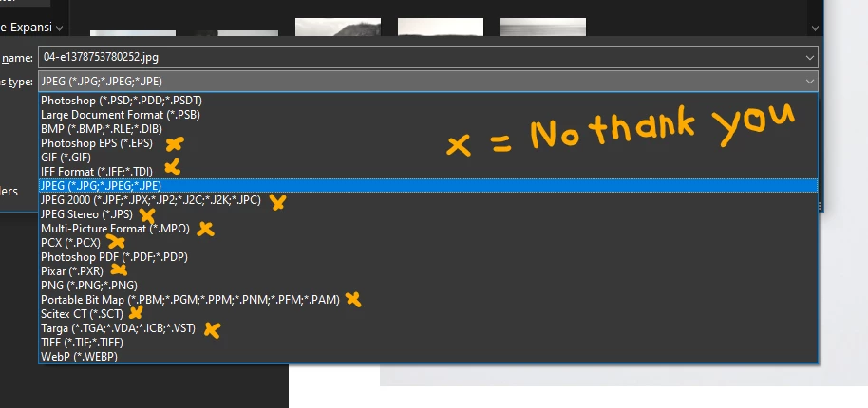This screenshot has height=408, width=868.
Task: Choose JPEG 2000 format entry
Action: click(428, 200)
